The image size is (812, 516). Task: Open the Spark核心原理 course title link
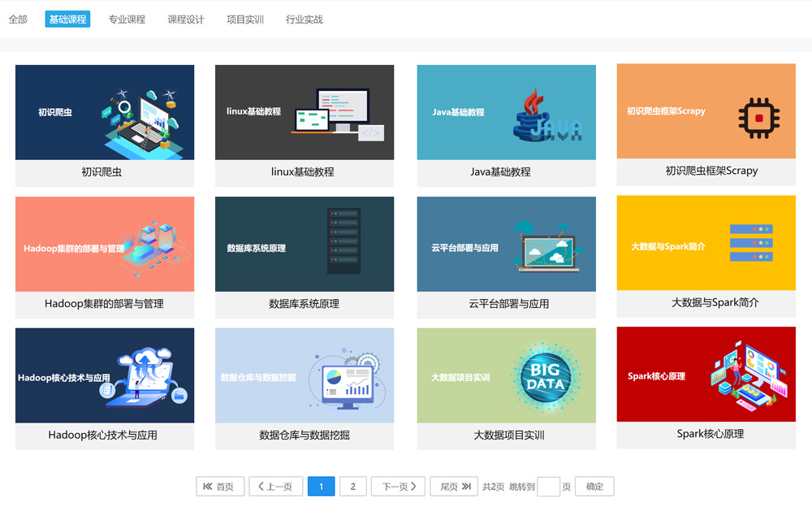(x=710, y=434)
